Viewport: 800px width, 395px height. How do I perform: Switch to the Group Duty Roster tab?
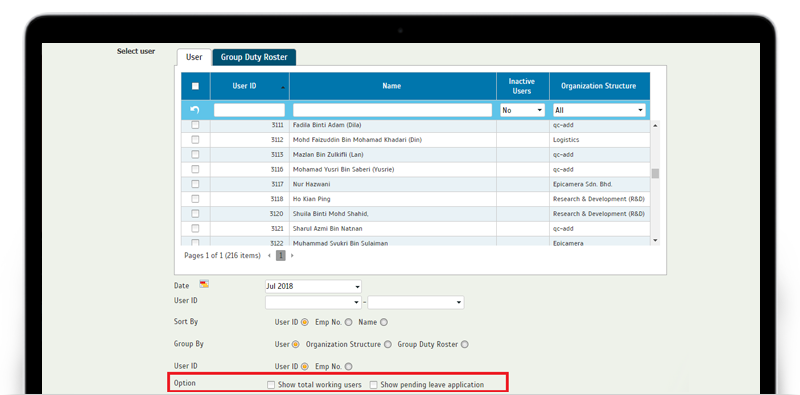[254, 57]
